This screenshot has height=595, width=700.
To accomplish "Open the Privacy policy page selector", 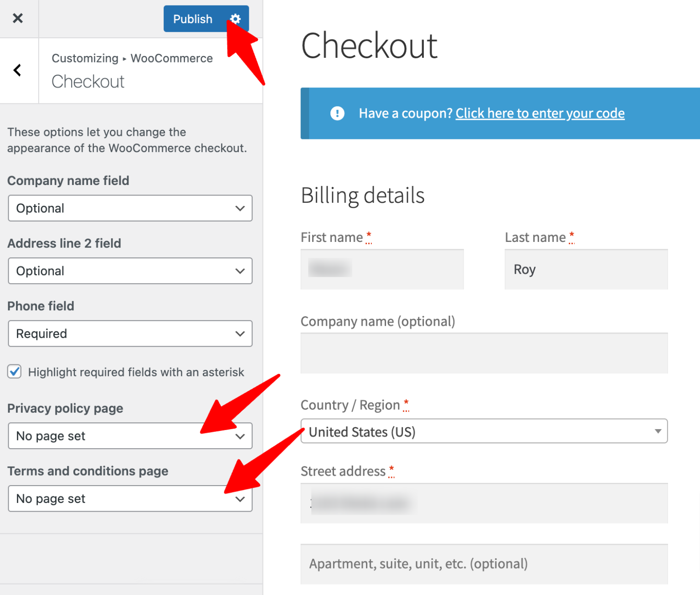I will coord(130,436).
